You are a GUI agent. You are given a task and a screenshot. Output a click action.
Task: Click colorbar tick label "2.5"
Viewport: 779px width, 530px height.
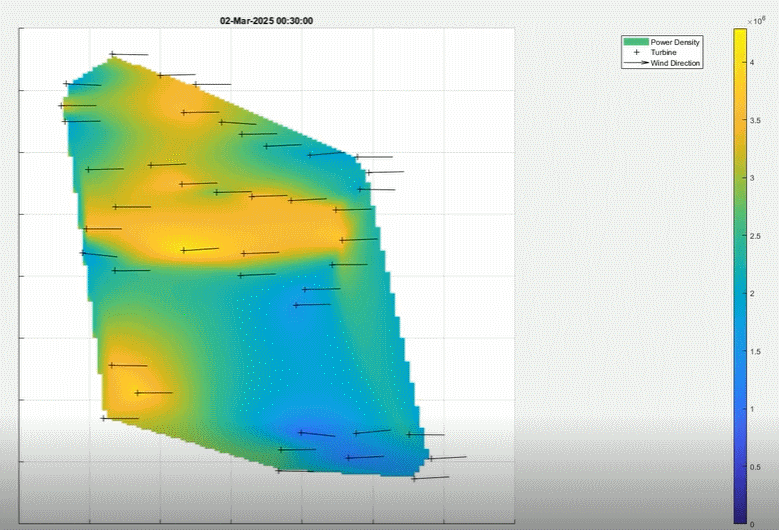pos(755,236)
